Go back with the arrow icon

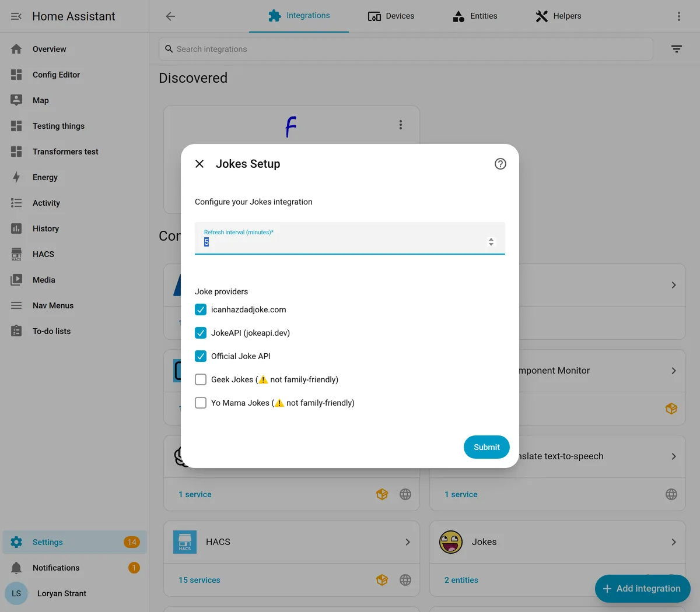(x=170, y=16)
